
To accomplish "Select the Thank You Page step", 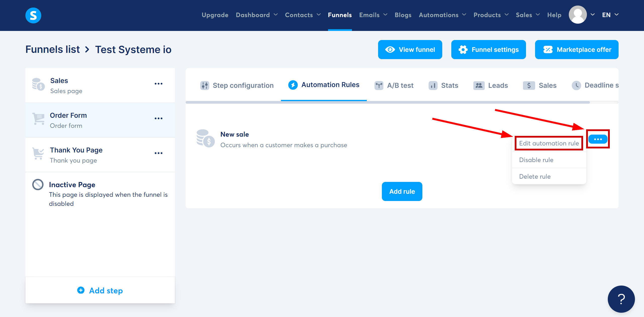I will 100,155.
